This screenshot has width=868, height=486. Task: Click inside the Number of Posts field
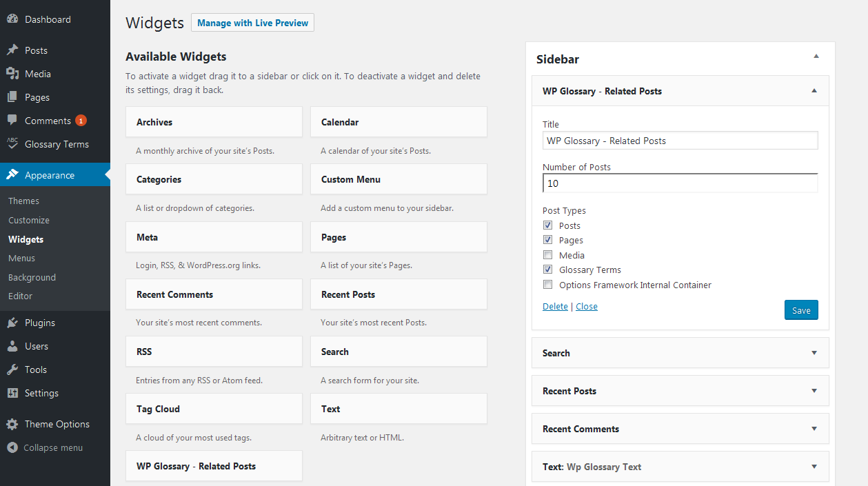pos(679,183)
